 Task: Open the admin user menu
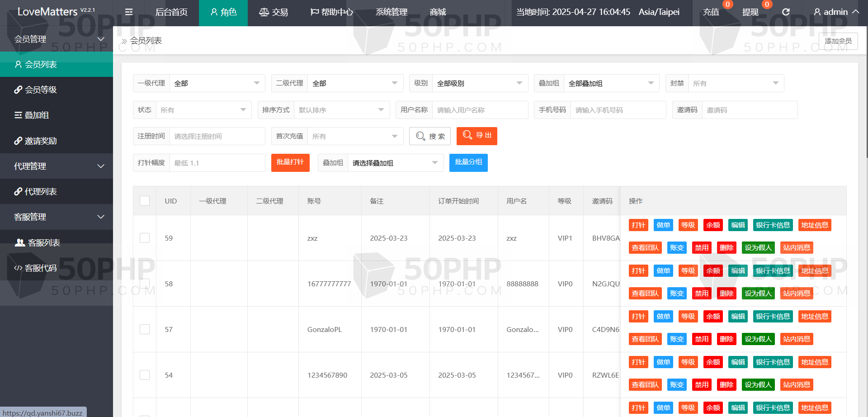(835, 12)
